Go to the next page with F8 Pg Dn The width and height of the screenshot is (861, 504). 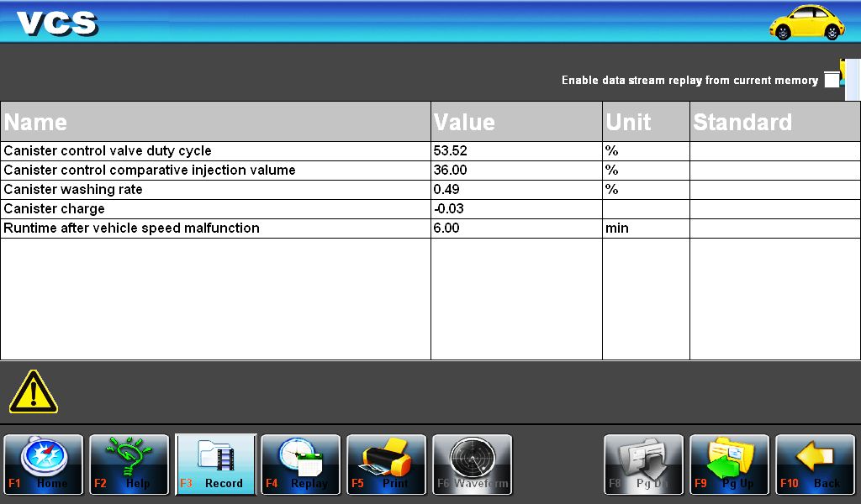[x=643, y=465]
